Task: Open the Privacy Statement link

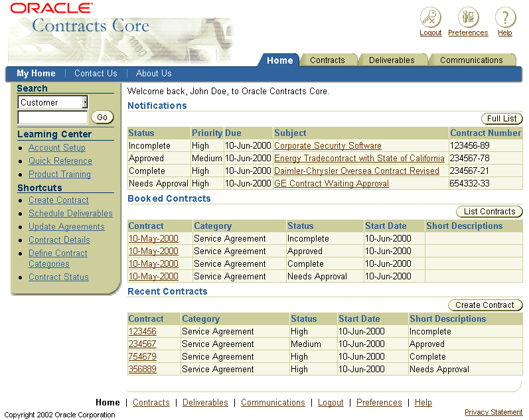Action: point(494,412)
